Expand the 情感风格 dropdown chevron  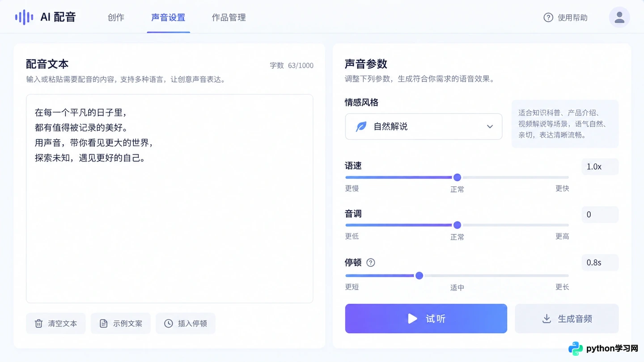pos(490,126)
